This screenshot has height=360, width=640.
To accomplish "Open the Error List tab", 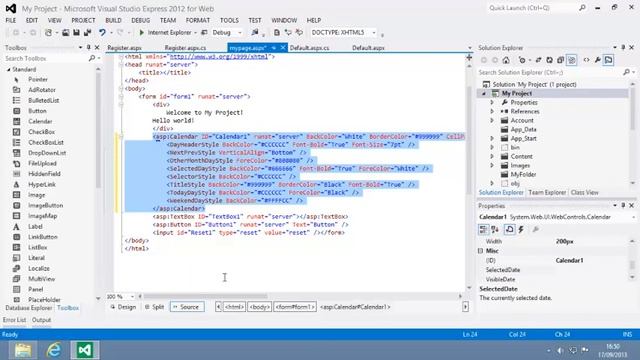I will [14, 320].
